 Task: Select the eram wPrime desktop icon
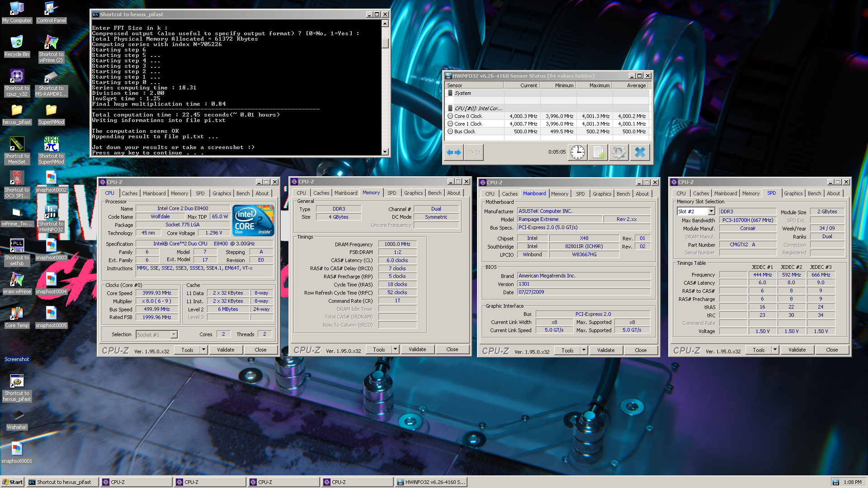[17, 283]
